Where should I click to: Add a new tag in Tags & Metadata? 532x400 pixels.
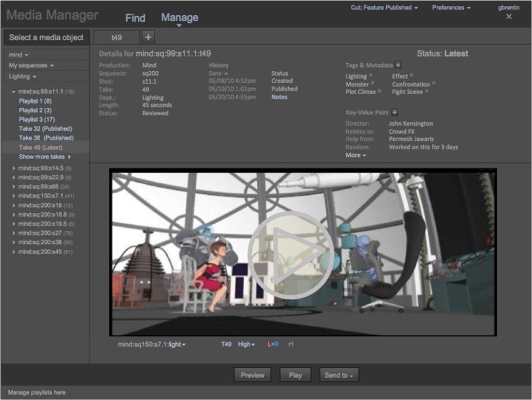(x=398, y=65)
